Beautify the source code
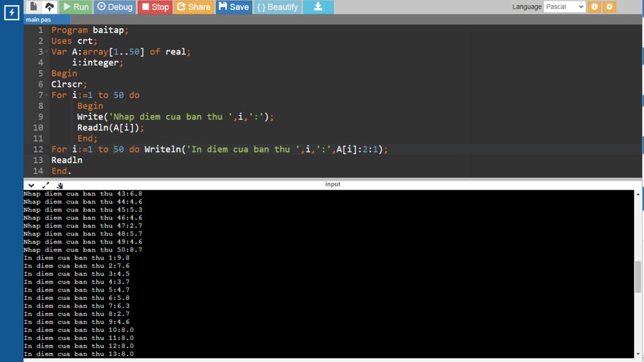Viewport: 644px width, 362px height. pyautogui.click(x=277, y=6)
